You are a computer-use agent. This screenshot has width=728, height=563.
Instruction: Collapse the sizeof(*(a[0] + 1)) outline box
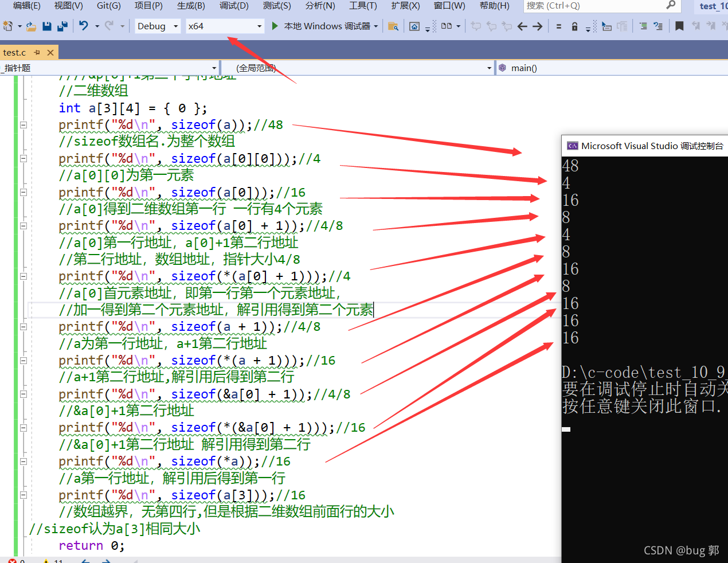[24, 276]
